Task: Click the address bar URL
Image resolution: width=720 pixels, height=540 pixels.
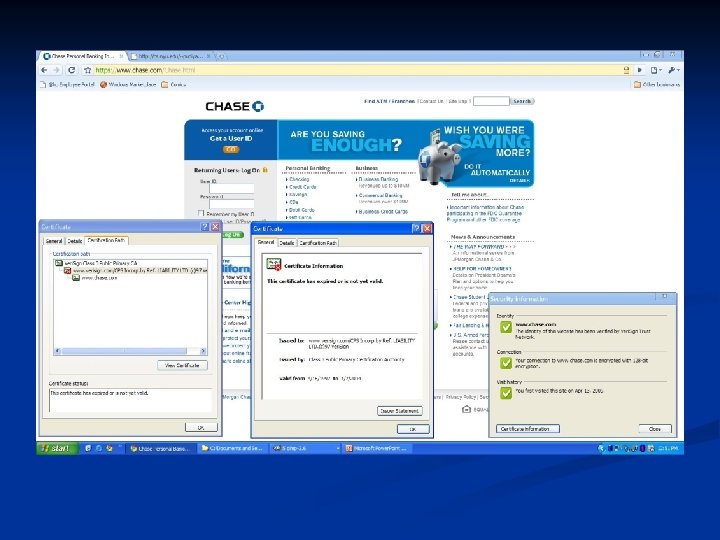Action: [145, 70]
